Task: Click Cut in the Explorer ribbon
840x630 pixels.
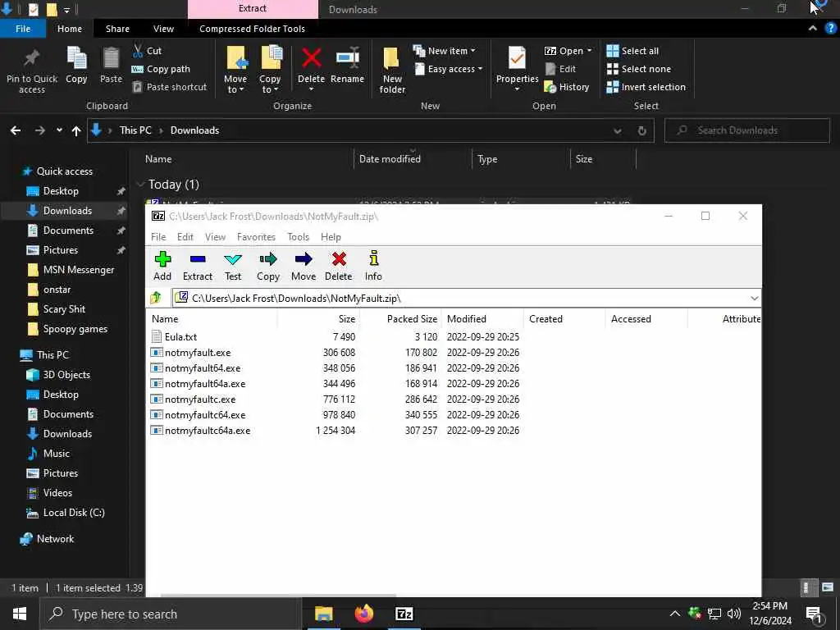Action: point(148,51)
